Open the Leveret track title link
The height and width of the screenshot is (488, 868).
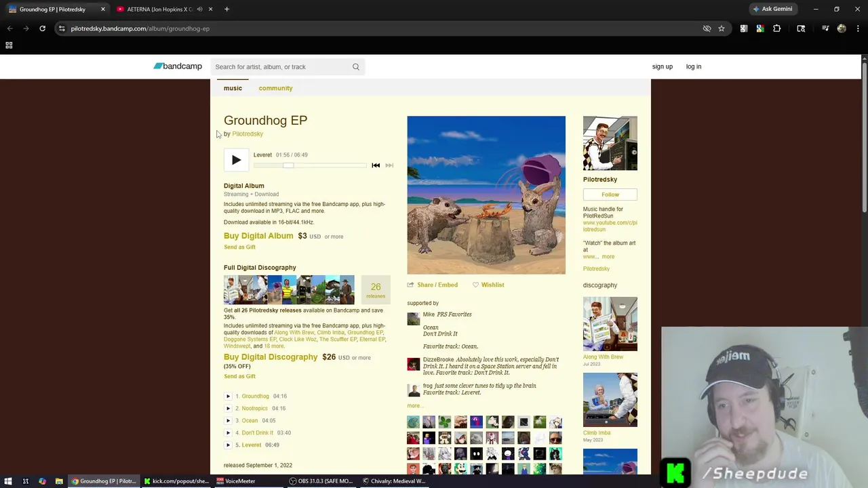click(252, 445)
